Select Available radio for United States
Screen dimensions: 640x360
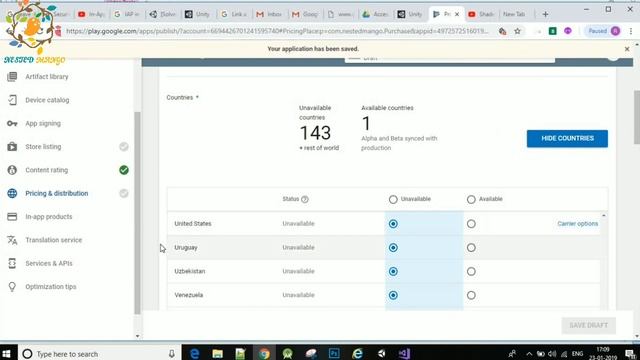pyautogui.click(x=471, y=224)
